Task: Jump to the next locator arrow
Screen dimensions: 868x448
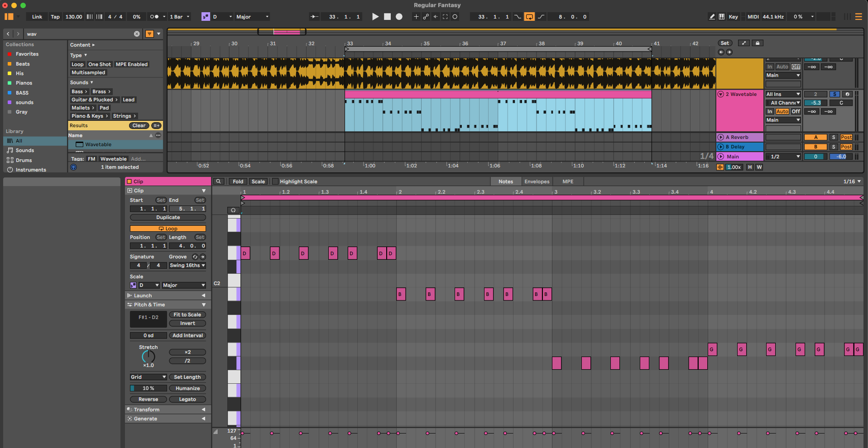Action: (x=729, y=52)
